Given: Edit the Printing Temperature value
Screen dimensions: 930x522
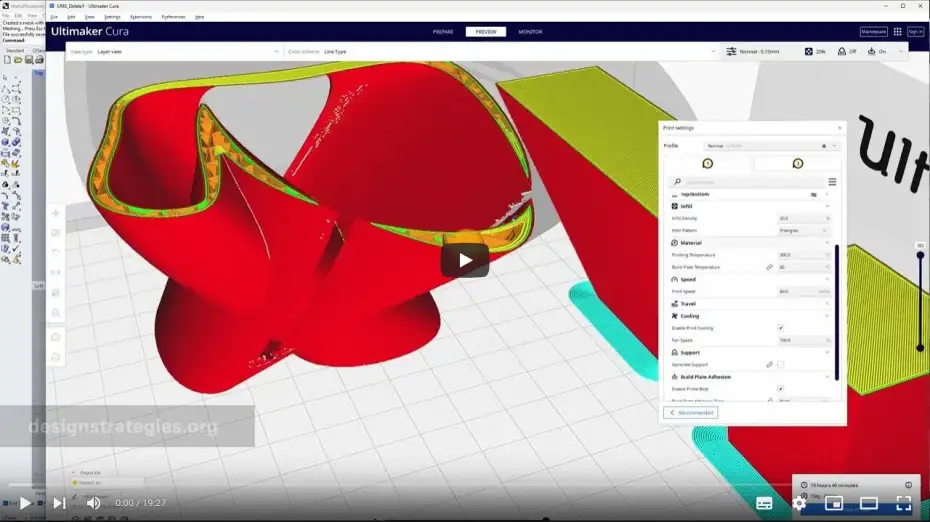Looking at the screenshot, I should click(804, 255).
